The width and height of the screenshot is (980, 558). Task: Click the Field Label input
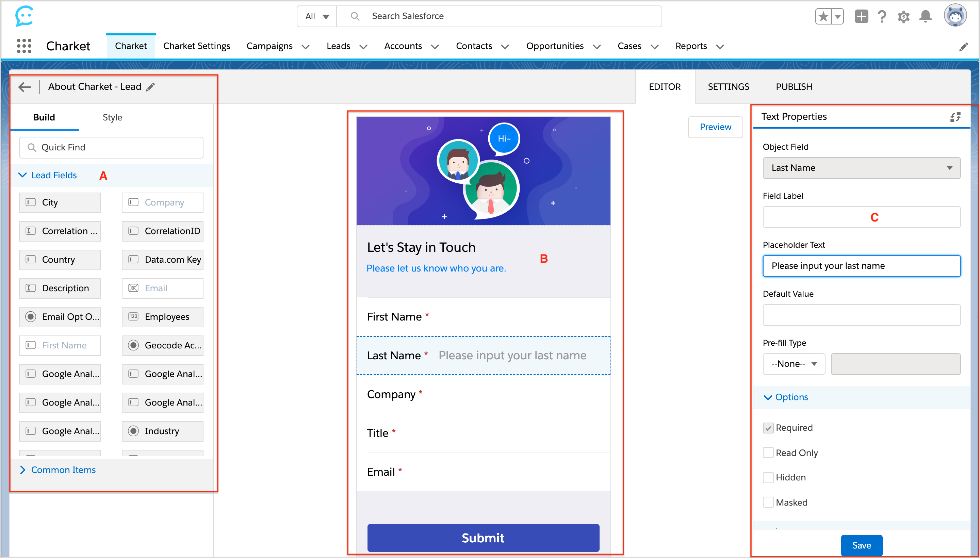(862, 217)
